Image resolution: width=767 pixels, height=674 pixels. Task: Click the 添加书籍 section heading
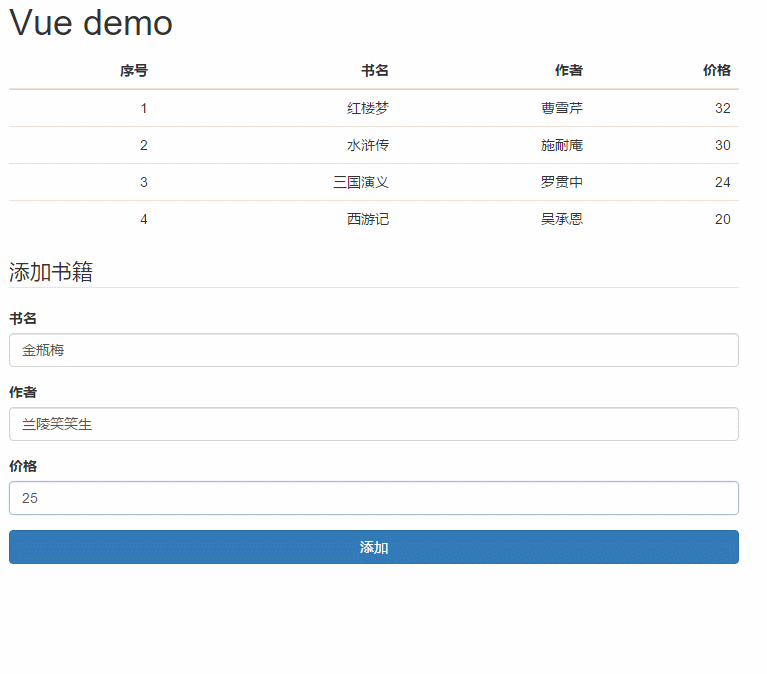tap(51, 272)
